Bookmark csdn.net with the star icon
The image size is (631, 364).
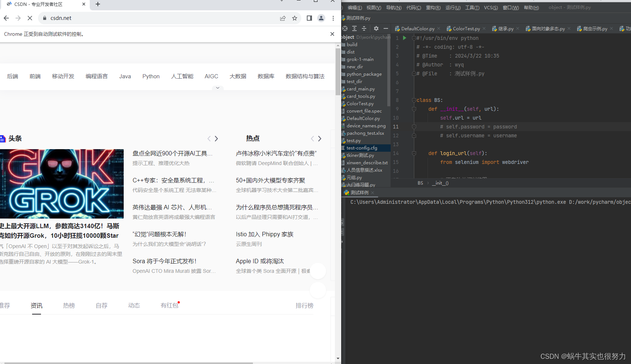[294, 18]
